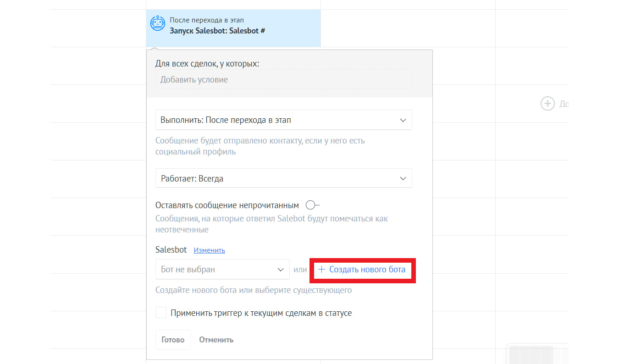
Task: Open the "Выполнить: После перехода в этап" dropdown
Action: click(x=275, y=120)
